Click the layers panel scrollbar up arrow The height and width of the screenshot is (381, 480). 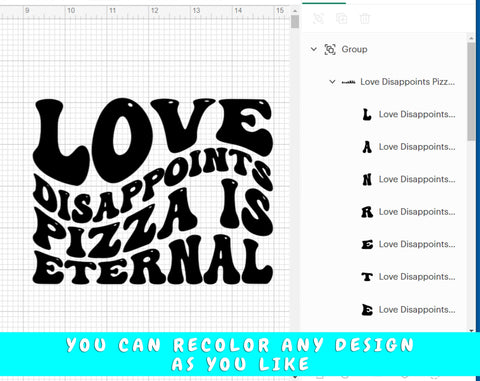coord(471,38)
